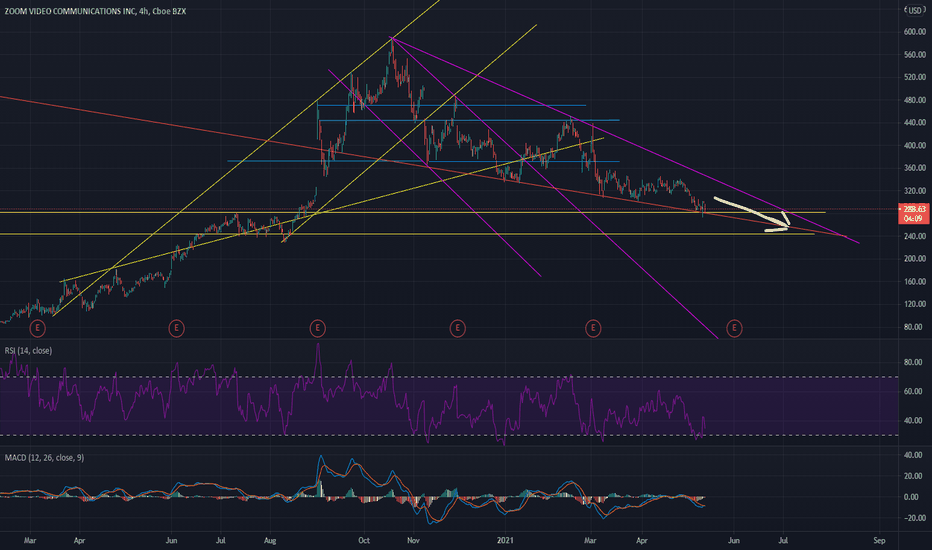Click the countdown timer 04:09 on price axis
The width and height of the screenshot is (932, 550).
[x=914, y=219]
